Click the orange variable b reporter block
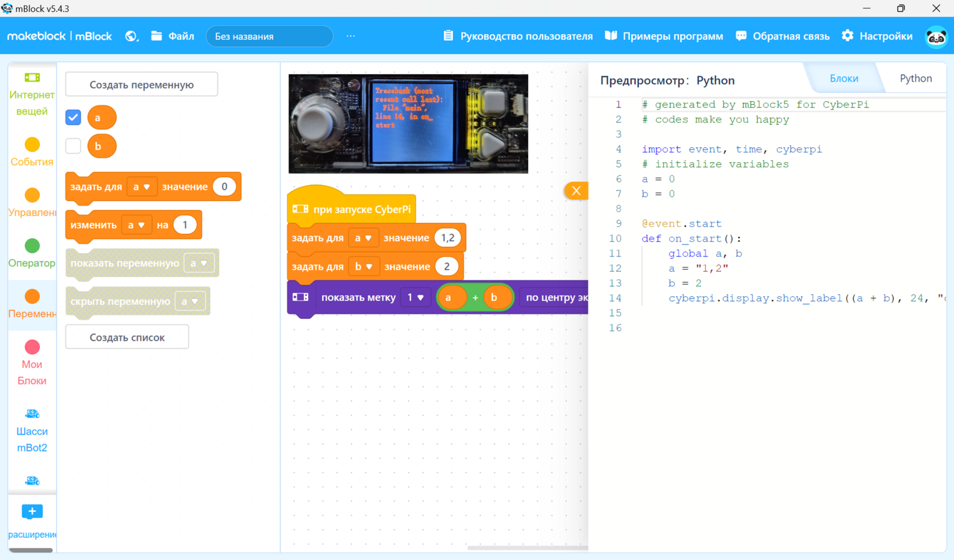This screenshot has width=954, height=560. point(102,146)
